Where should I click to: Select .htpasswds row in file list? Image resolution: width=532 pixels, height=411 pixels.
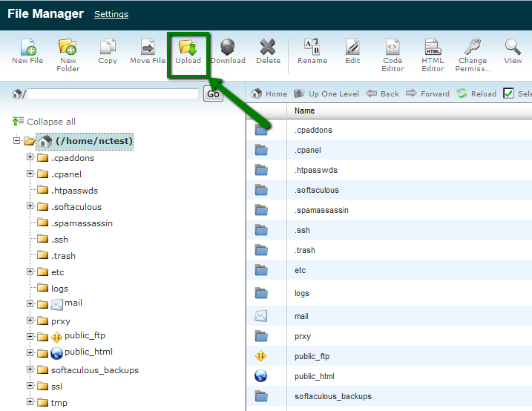click(x=389, y=170)
